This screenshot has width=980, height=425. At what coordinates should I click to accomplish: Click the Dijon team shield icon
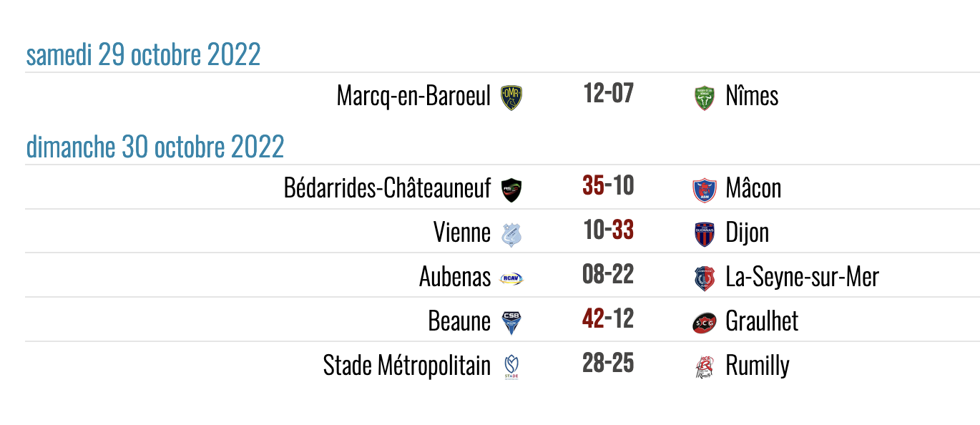pyautogui.click(x=705, y=235)
